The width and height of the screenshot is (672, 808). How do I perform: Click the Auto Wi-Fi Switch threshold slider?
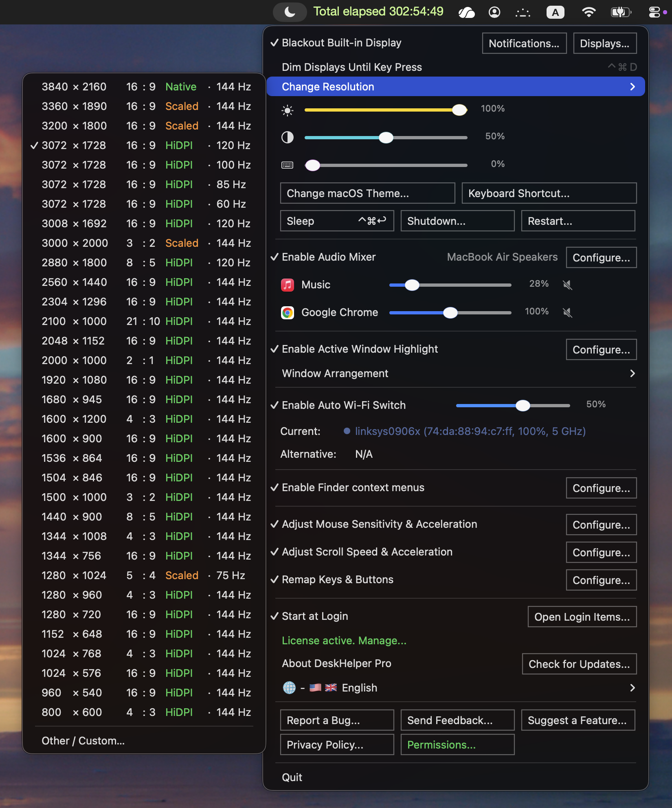pyautogui.click(x=513, y=406)
